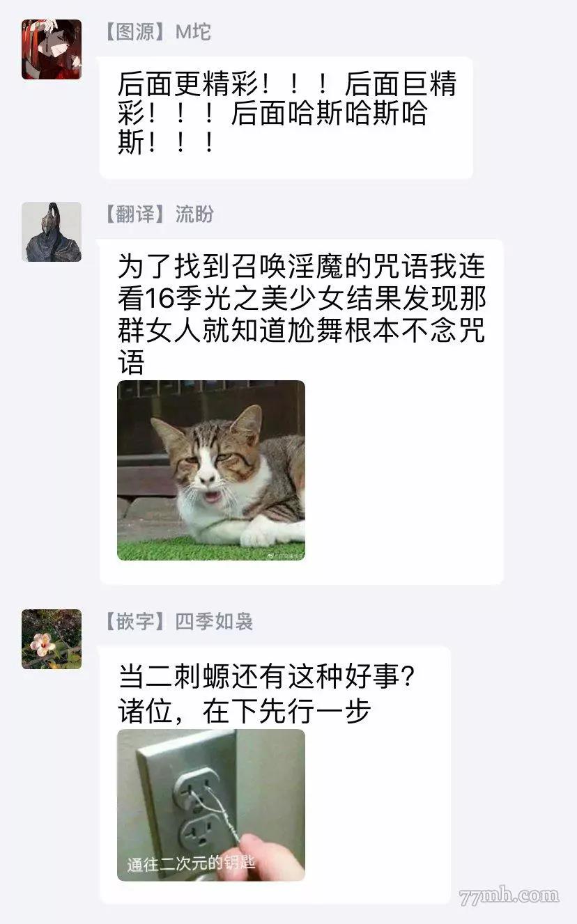This screenshot has width=577, height=924.
Task: Tap 流盼's dark knight avatar
Action: tap(52, 232)
